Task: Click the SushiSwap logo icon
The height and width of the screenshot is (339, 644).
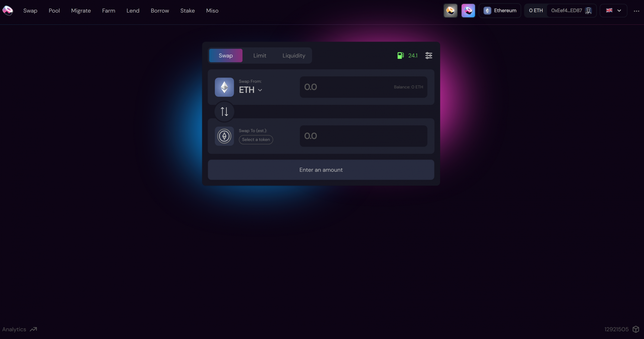Action: 7,11
